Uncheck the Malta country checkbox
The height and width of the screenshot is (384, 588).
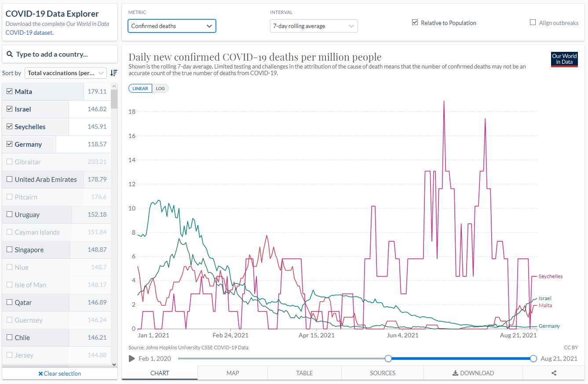[10, 91]
